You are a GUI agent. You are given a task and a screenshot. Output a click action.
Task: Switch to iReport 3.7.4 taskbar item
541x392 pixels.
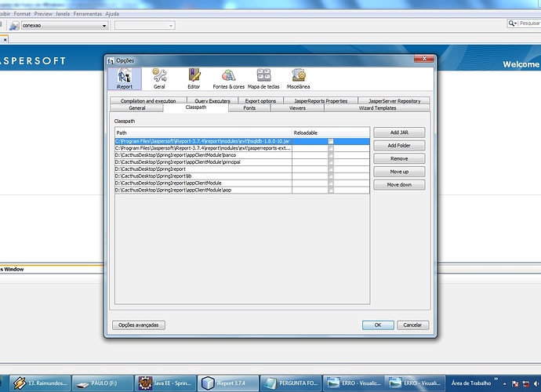(x=230, y=383)
